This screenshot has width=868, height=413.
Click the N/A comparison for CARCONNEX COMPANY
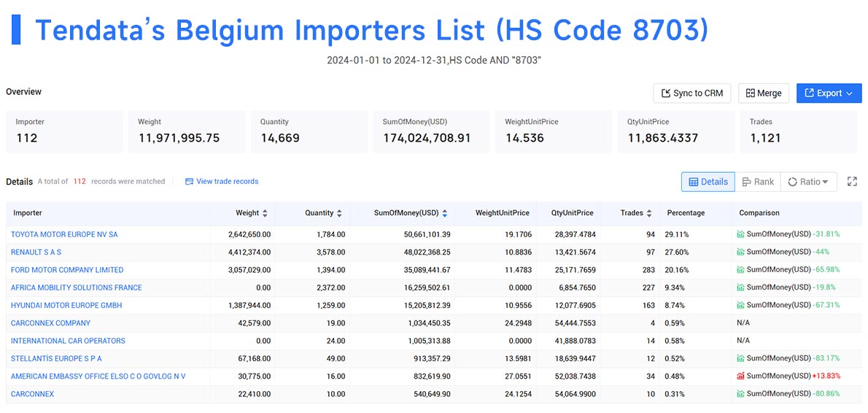pos(743,323)
